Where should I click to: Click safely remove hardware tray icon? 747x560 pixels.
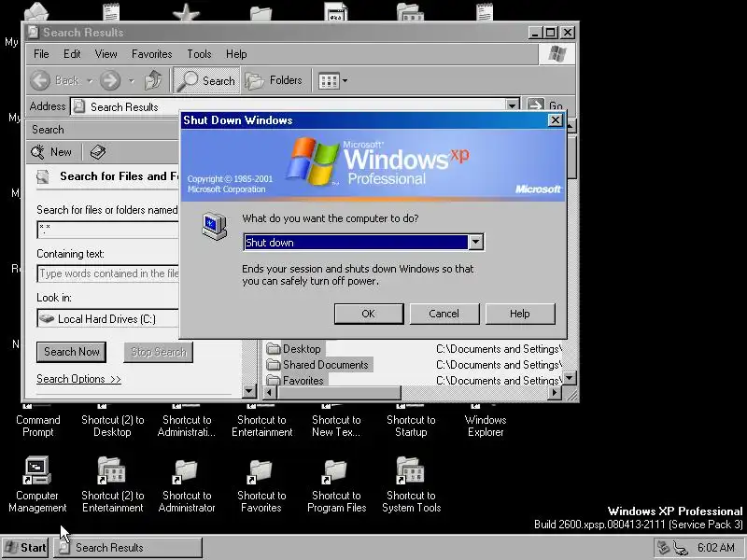click(x=664, y=548)
